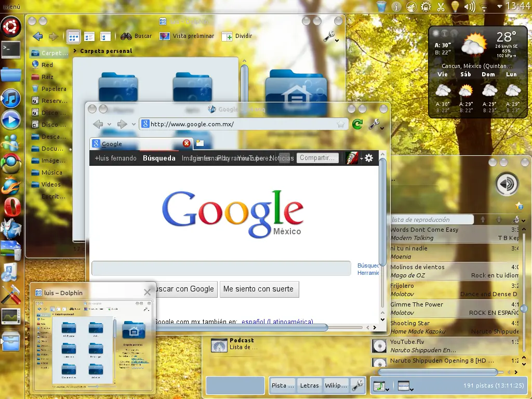Click the Compartir button on Google

(317, 158)
